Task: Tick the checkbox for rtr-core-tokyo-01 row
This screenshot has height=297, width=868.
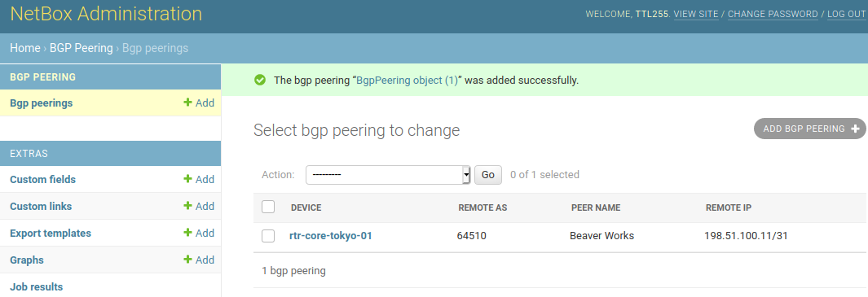Action: click(268, 236)
